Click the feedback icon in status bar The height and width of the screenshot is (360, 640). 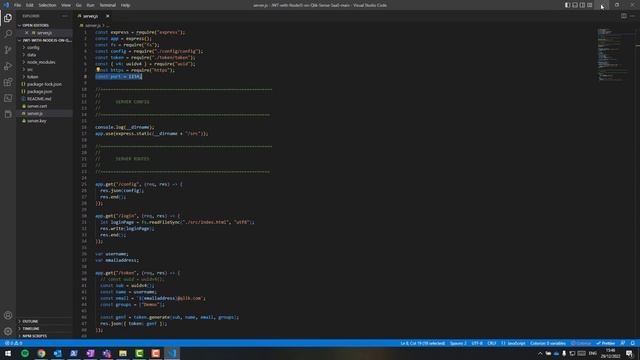[623, 343]
